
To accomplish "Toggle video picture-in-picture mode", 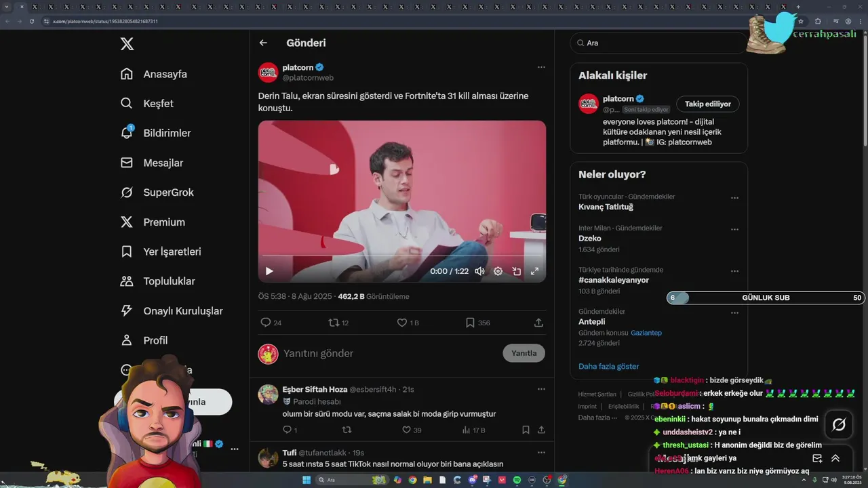I will point(516,271).
